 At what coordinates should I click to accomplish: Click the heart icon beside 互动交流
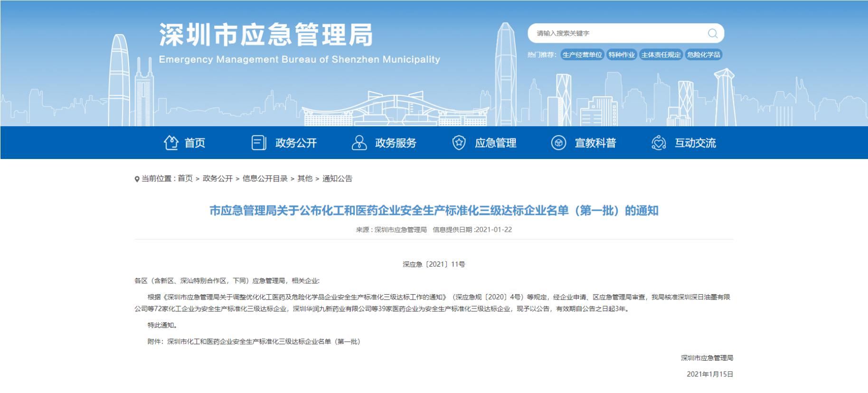pos(659,142)
